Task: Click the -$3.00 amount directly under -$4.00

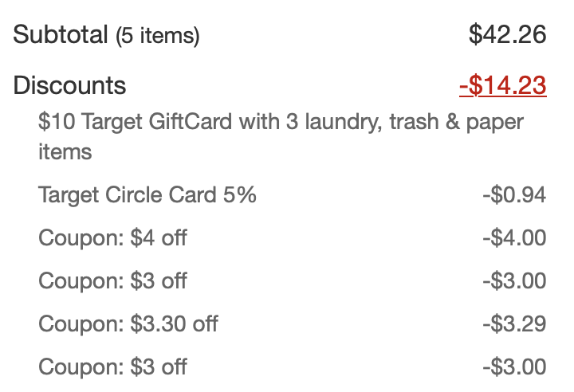Action: pyautogui.click(x=514, y=280)
